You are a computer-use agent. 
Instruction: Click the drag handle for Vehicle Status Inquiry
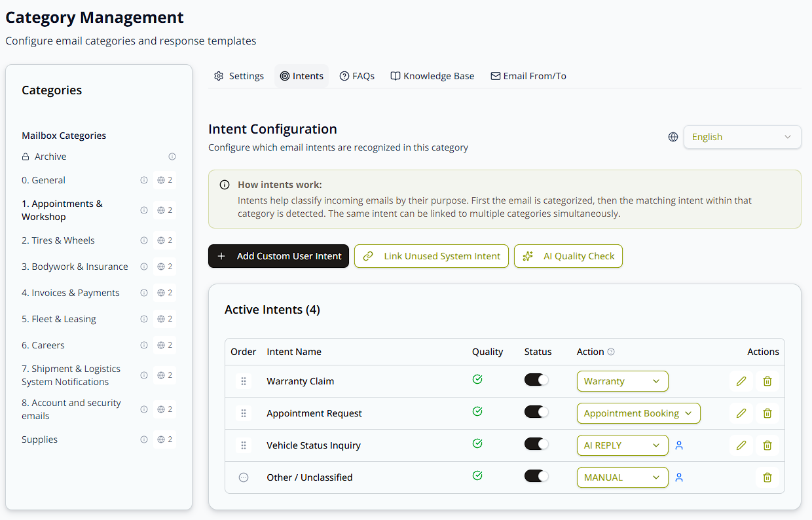244,445
